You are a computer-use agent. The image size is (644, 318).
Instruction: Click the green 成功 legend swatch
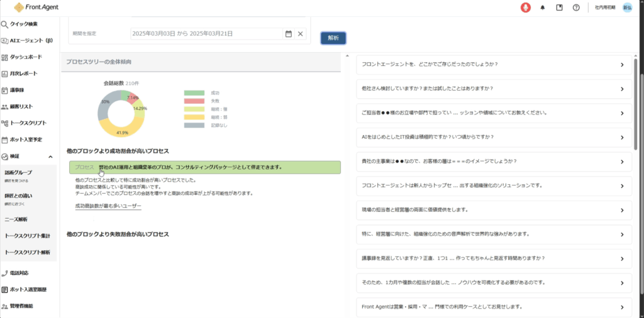pyautogui.click(x=194, y=93)
